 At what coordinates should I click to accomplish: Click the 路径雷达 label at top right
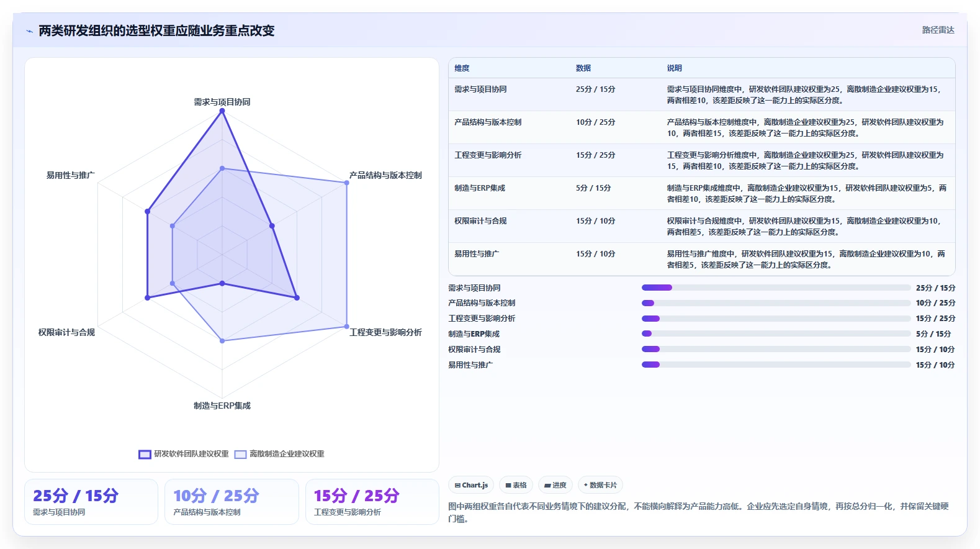938,30
